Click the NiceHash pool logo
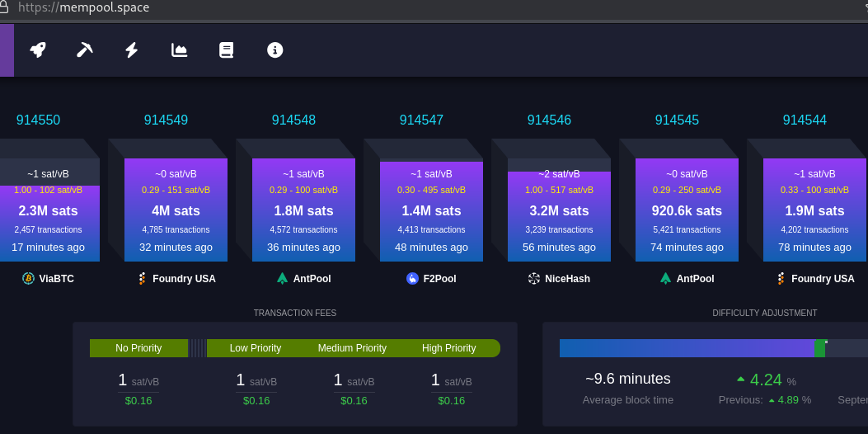Screen dimensions: 868x434 point(533,278)
